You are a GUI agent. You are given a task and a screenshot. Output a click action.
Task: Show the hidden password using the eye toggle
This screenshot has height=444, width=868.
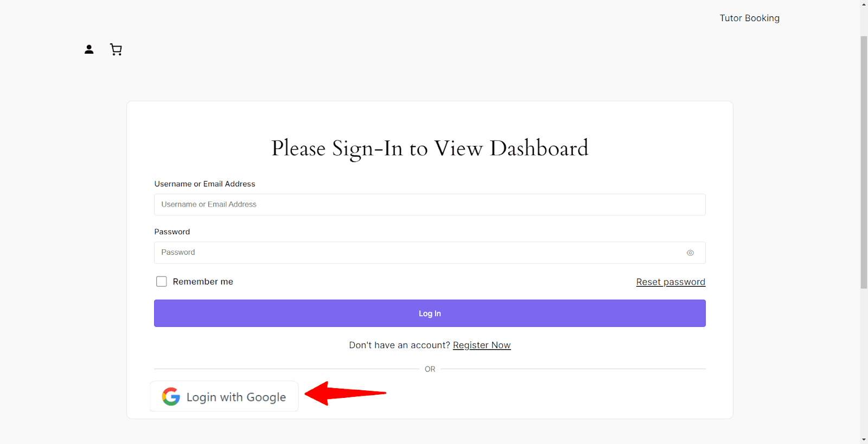click(690, 253)
